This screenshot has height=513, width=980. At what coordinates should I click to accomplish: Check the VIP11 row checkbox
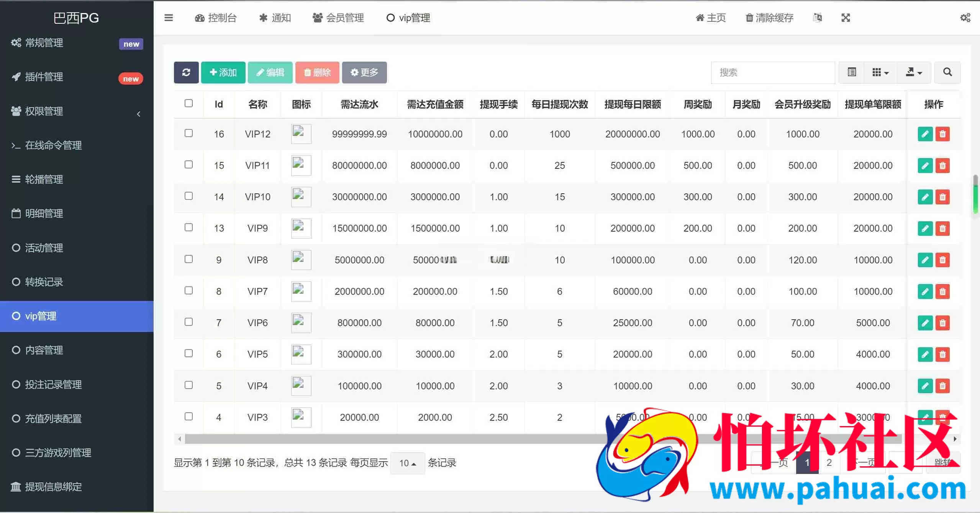(188, 165)
